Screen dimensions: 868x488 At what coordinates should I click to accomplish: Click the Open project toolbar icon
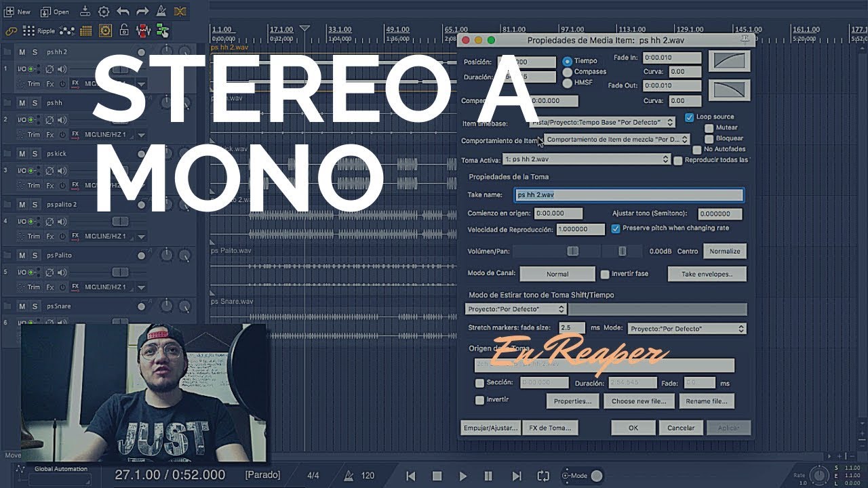(55, 12)
